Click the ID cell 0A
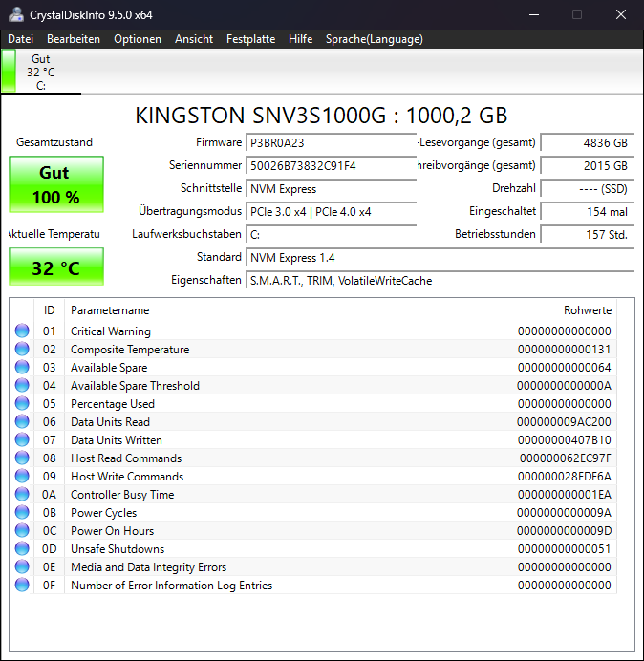The image size is (644, 661). 49,495
